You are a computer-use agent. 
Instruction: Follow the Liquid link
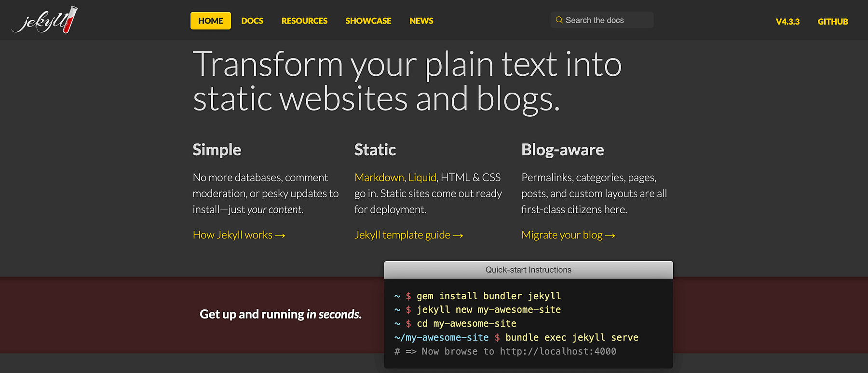422,178
